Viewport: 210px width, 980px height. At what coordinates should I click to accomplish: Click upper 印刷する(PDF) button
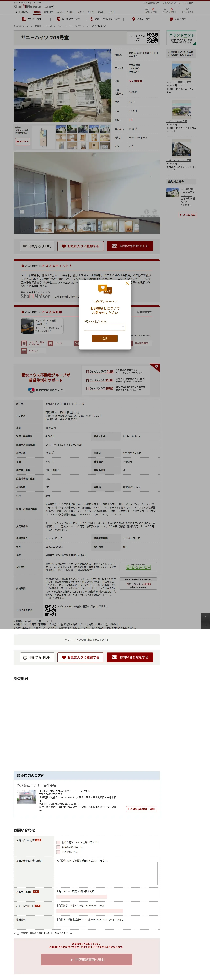click(x=37, y=246)
